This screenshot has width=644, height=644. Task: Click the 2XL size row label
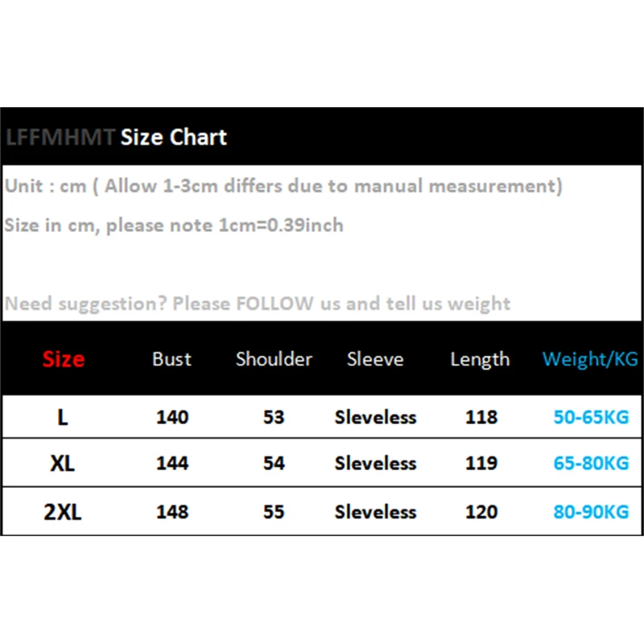(x=64, y=512)
